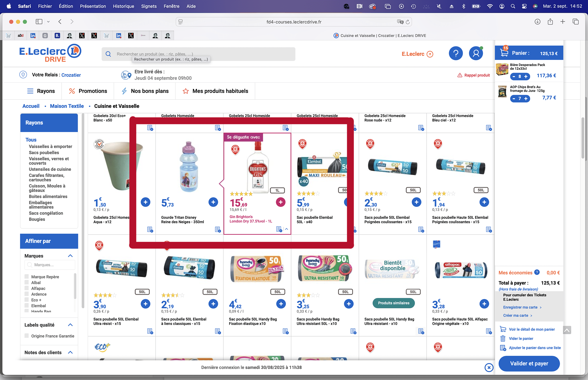This screenshot has width=588, height=380.
Task: Check the Elembal brand filter
Action: [x=27, y=306]
